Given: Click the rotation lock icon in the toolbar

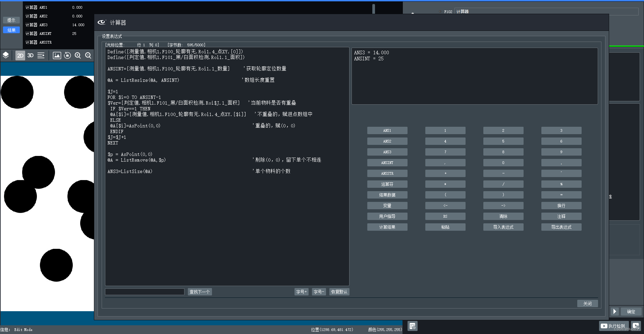Looking at the screenshot, I should 67,55.
